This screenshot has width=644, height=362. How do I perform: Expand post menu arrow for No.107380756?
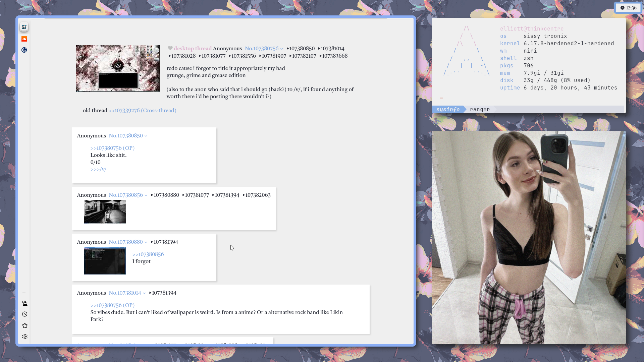pyautogui.click(x=281, y=49)
